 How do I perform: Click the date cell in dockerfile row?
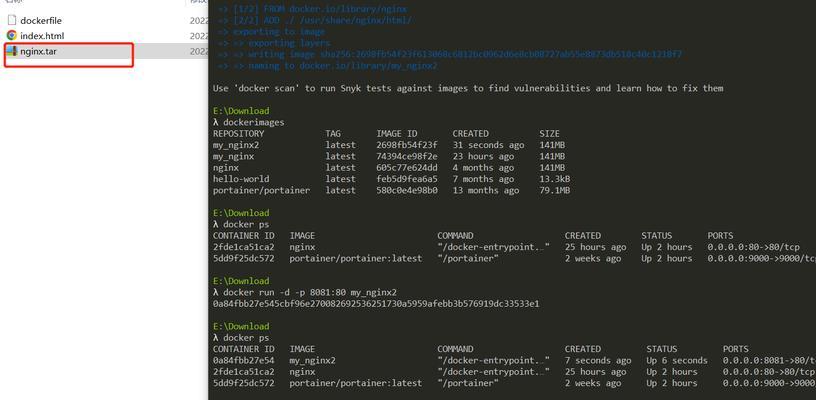(199, 21)
